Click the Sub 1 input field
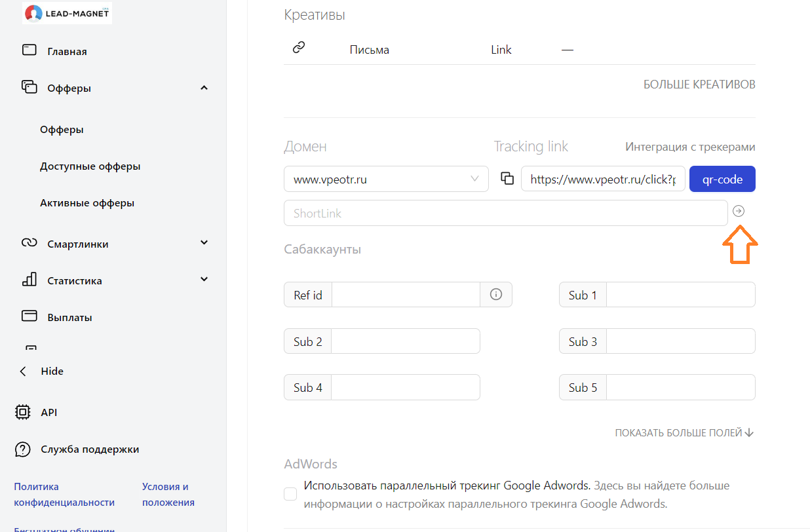810x532 pixels. tap(681, 295)
